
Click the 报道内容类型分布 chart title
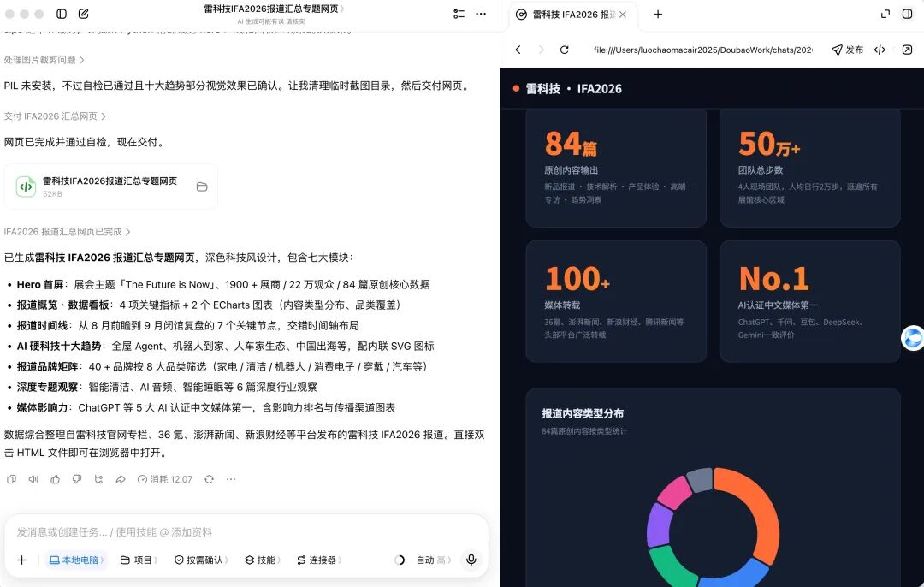pyautogui.click(x=583, y=414)
